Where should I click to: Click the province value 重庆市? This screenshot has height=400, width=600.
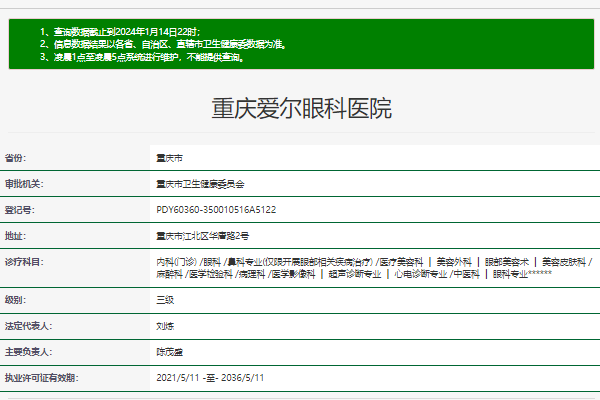[x=170, y=158]
